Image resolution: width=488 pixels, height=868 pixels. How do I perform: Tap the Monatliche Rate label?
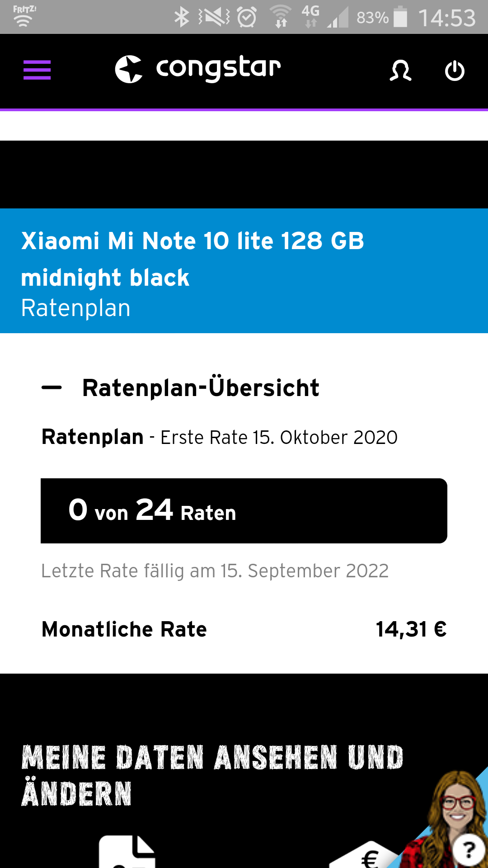coord(124,629)
